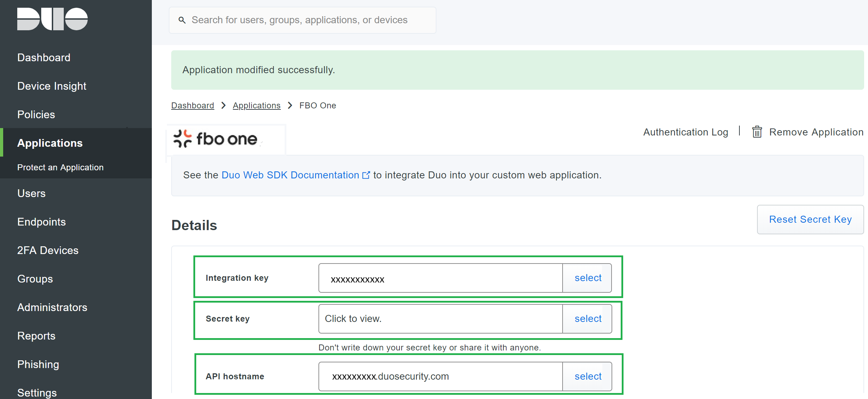
Task: Open 2FA Devices in sidebar
Action: pyautogui.click(x=48, y=250)
